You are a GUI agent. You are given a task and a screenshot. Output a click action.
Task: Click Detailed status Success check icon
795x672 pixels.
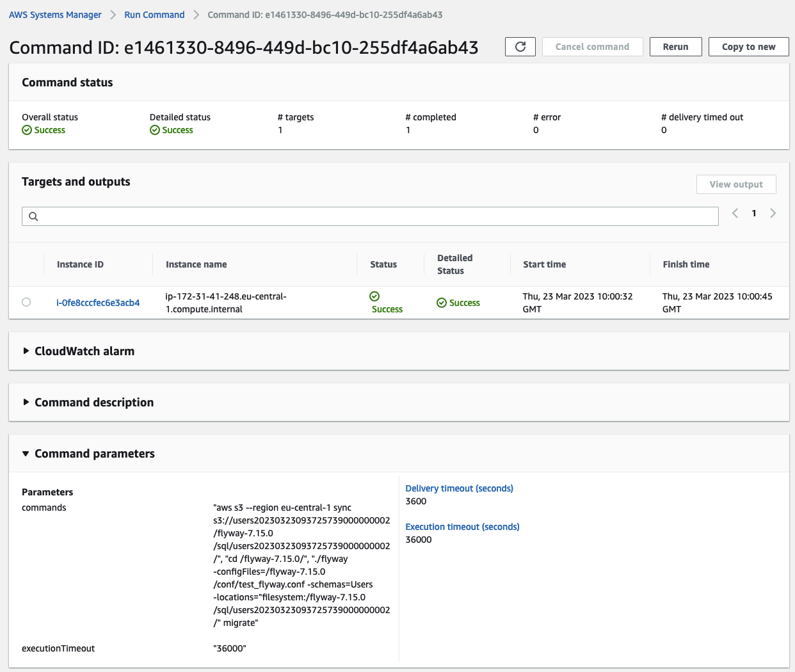[155, 130]
